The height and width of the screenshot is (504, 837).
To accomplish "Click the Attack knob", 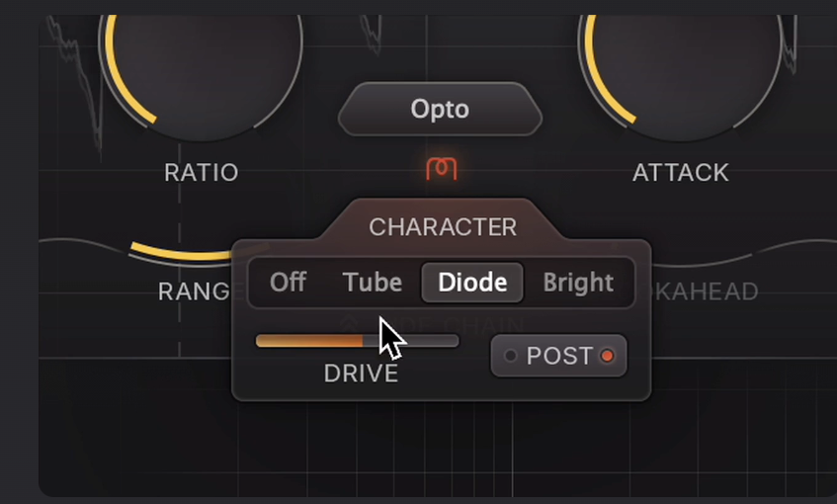I will (x=680, y=59).
